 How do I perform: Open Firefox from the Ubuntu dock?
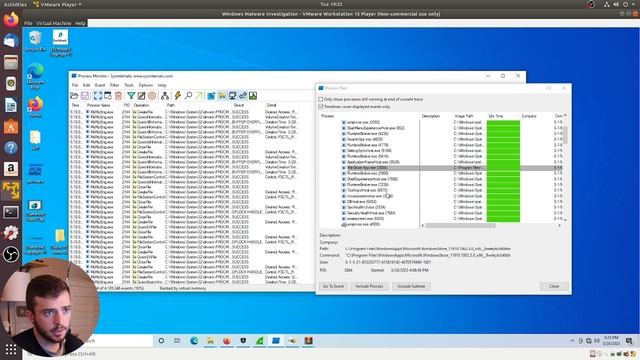[x=11, y=19]
